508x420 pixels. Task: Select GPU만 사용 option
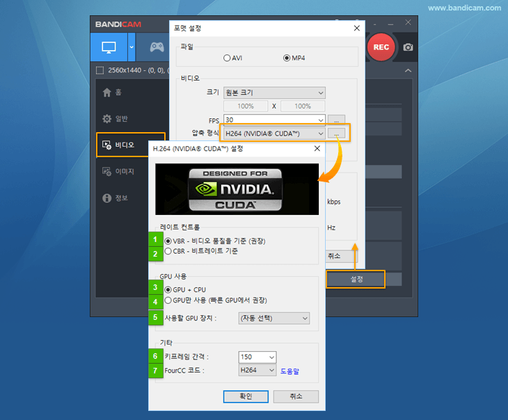[x=216, y=300]
